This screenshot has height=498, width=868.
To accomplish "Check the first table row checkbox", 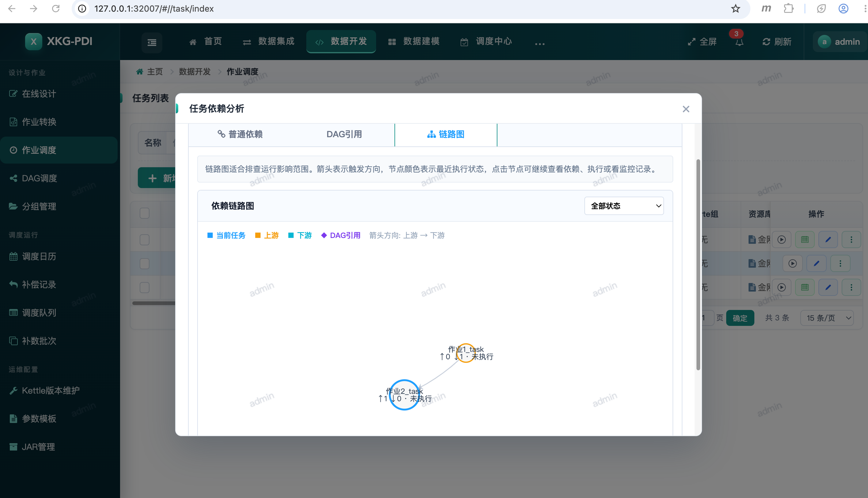I will 145,240.
